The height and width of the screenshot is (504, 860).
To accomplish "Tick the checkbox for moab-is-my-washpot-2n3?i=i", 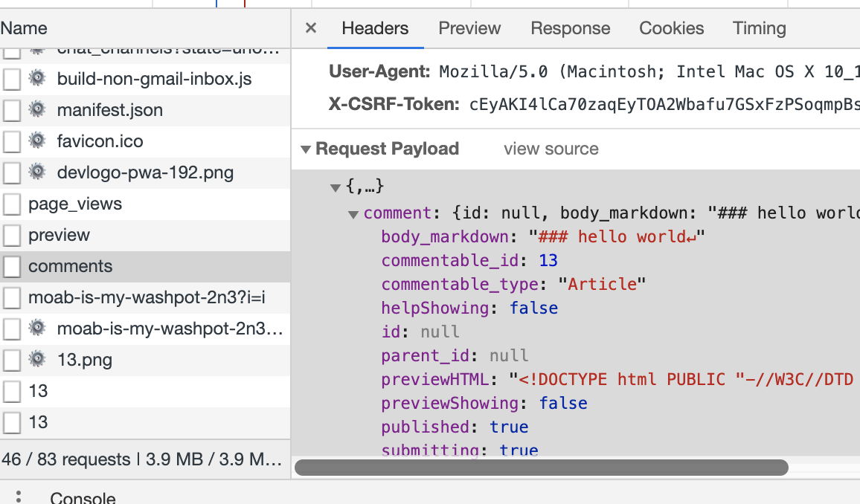I will pyautogui.click(x=11, y=298).
